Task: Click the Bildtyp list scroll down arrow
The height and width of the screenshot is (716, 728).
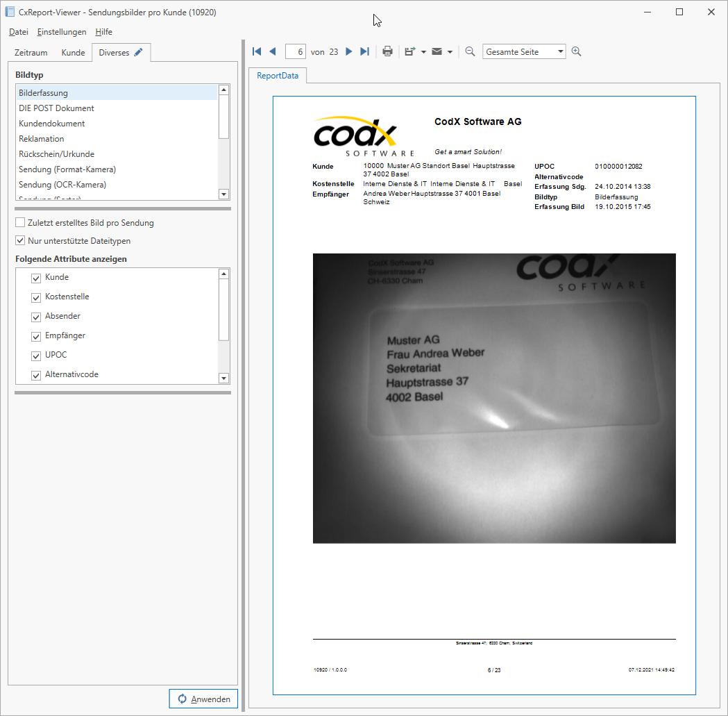Action: coord(223,194)
